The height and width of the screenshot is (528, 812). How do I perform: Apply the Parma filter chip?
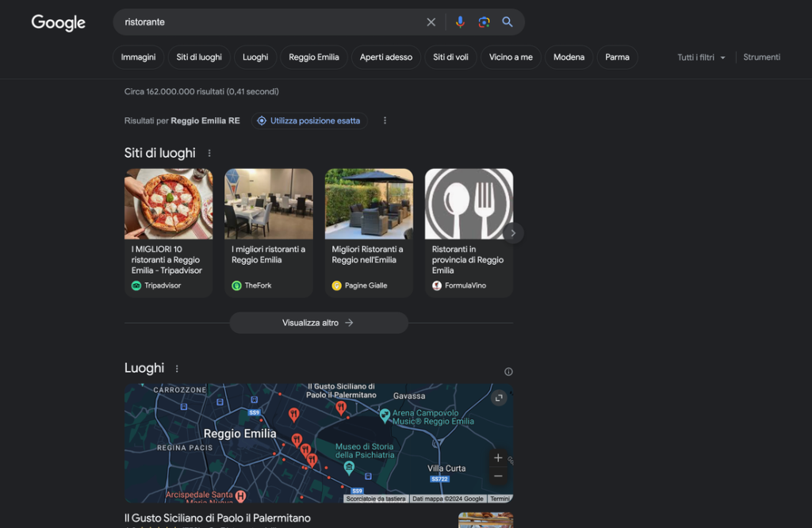(617, 57)
